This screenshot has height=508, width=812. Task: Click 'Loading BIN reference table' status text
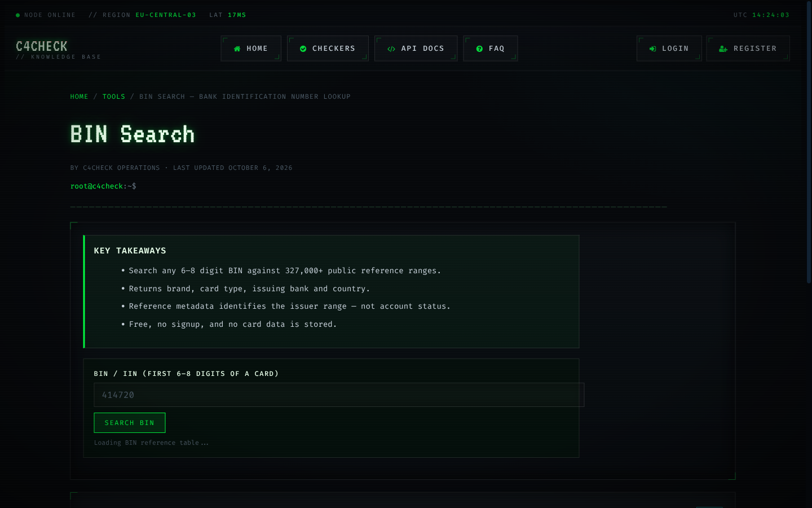pyautogui.click(x=151, y=443)
